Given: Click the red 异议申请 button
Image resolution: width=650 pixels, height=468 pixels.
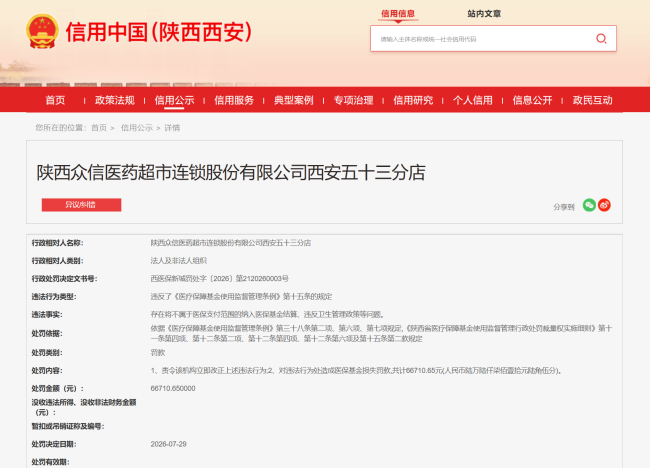Looking at the screenshot, I should [81, 205].
